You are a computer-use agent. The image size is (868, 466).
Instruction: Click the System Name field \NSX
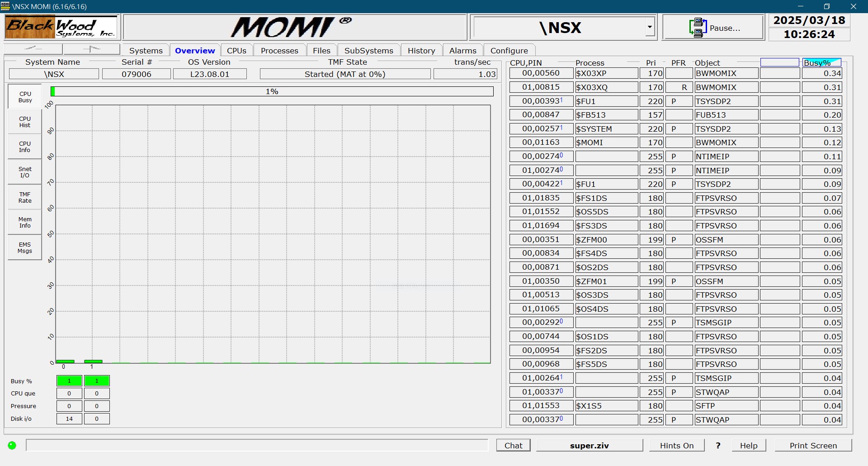click(54, 74)
